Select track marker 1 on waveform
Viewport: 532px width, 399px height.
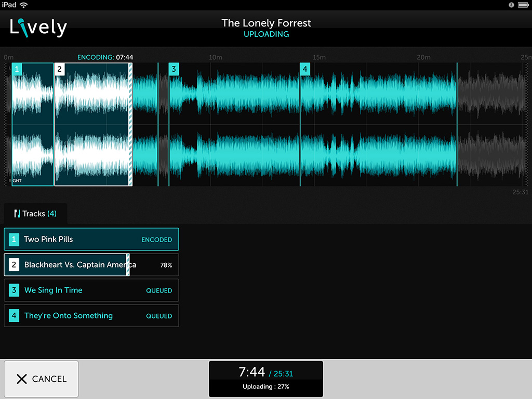[17, 69]
